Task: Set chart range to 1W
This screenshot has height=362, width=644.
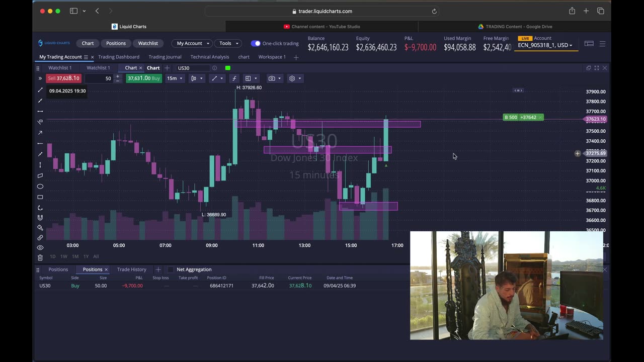Action: click(64, 256)
